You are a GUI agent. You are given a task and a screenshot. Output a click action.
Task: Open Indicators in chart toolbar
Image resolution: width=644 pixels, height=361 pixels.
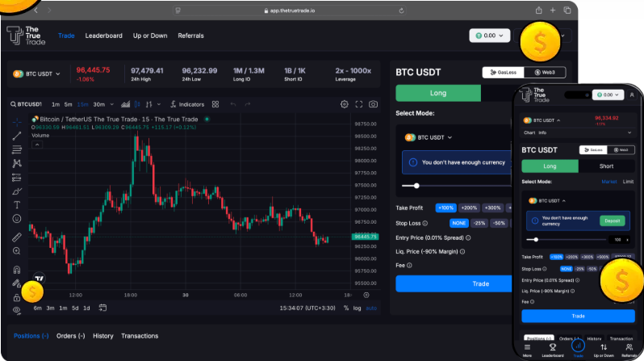[187, 104]
